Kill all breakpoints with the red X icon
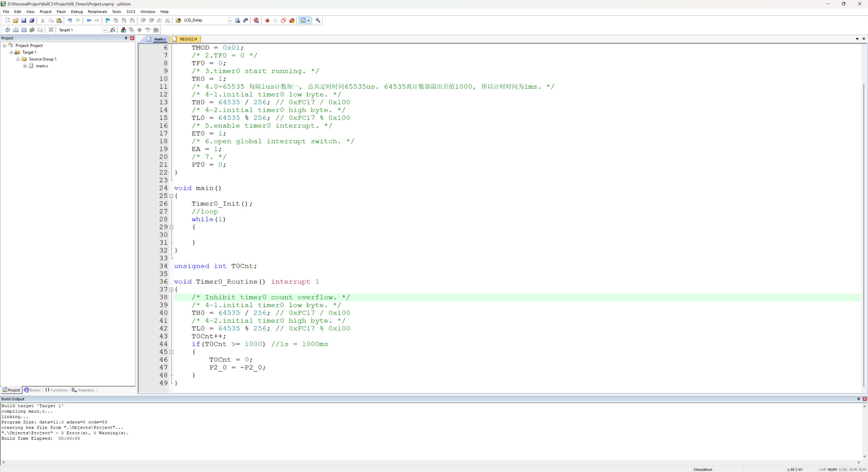The height and width of the screenshot is (472, 868). 292,20
